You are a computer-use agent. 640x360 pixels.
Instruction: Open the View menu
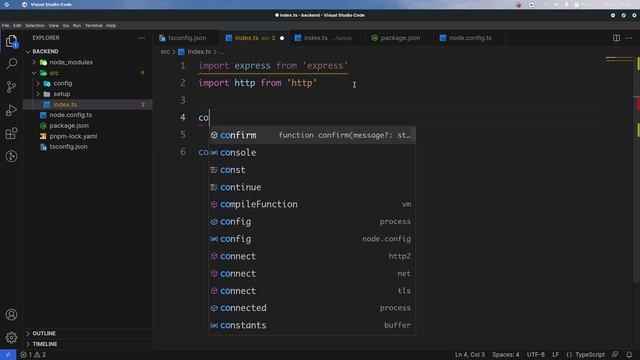click(53, 25)
